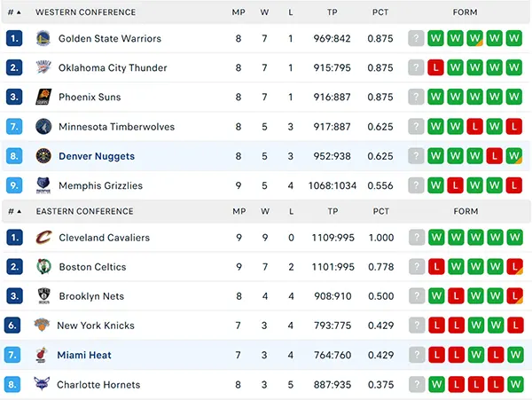Open the Brooklyn Nets team link
Image resolution: width=532 pixels, height=400 pixels.
91,296
